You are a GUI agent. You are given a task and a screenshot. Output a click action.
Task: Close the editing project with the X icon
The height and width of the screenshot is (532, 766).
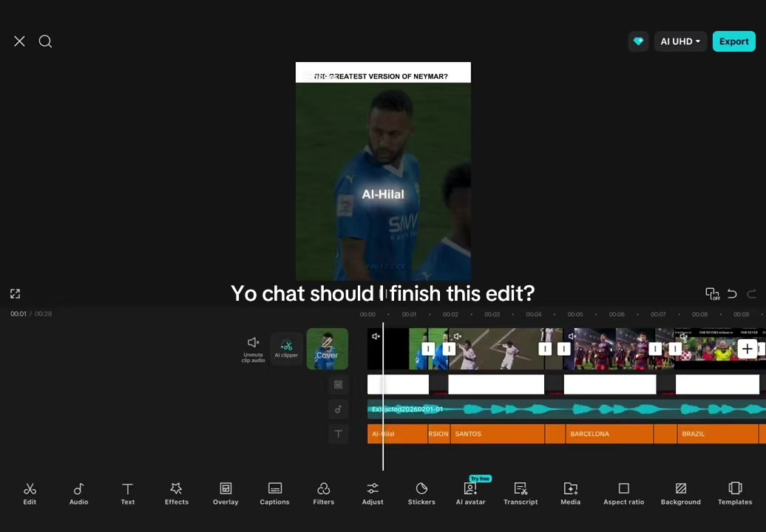19,41
